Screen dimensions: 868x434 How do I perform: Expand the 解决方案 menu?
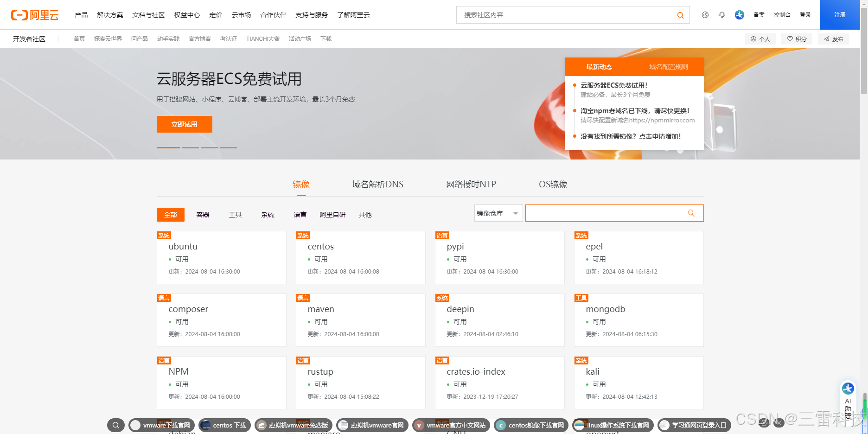pyautogui.click(x=110, y=15)
